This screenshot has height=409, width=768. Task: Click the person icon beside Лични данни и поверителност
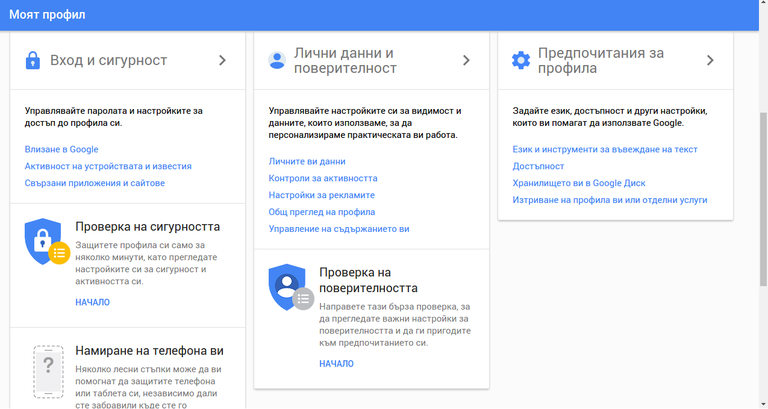pos(277,60)
